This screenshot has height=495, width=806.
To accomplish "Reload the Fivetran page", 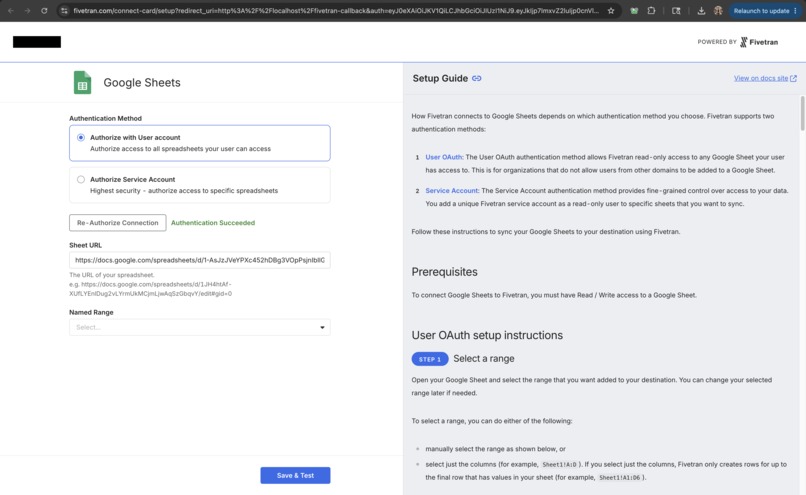I will coord(44,10).
